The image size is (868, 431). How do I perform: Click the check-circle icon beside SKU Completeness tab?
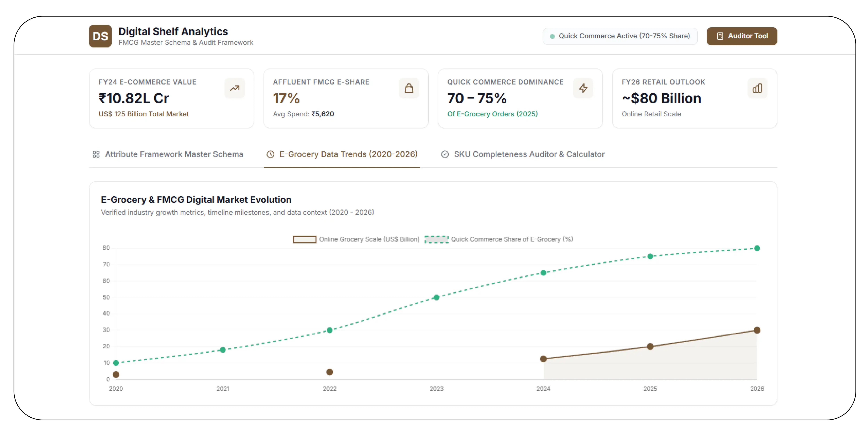[445, 154]
